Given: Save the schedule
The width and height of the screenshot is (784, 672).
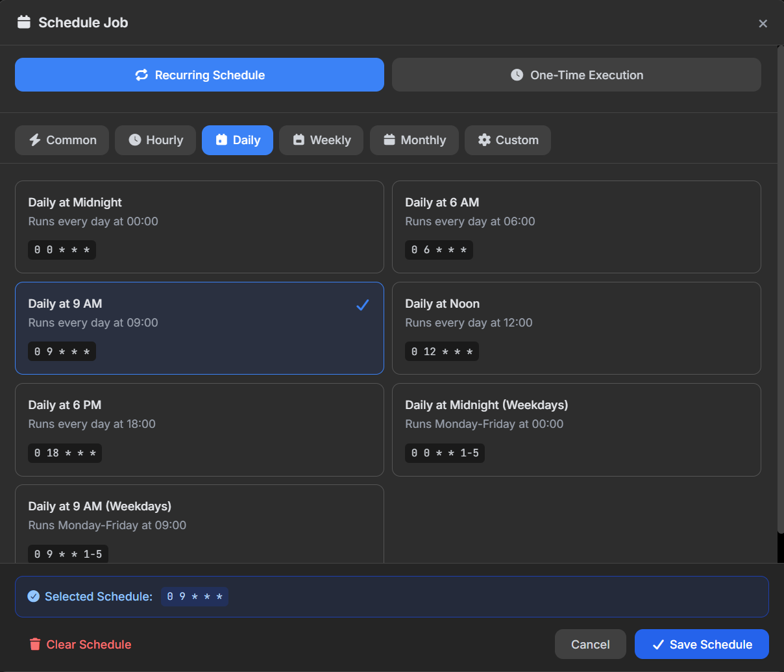Looking at the screenshot, I should click(x=702, y=644).
